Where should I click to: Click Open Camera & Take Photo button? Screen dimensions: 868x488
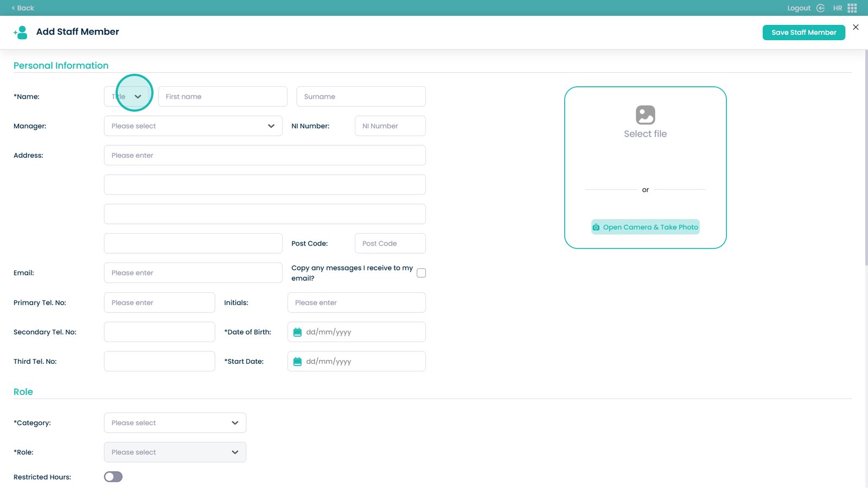click(645, 227)
